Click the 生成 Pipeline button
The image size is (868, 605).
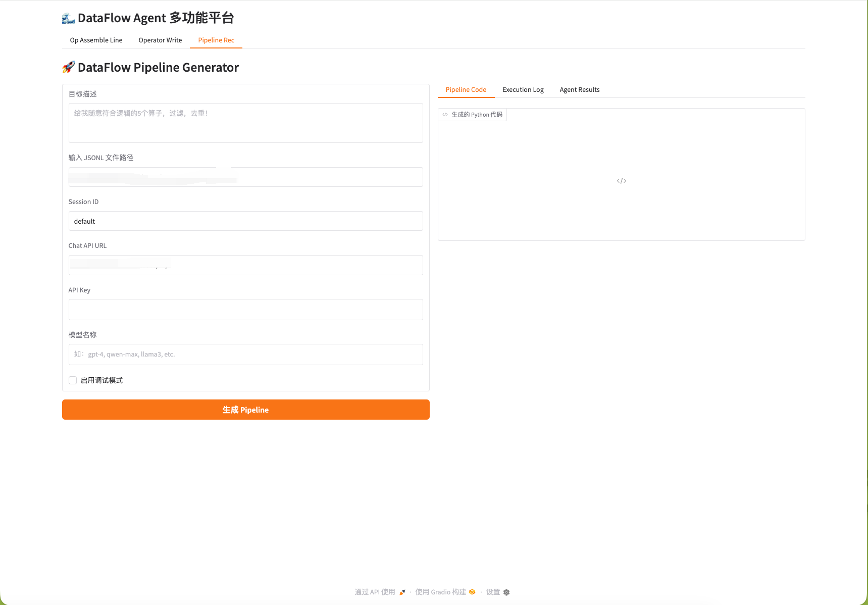[x=245, y=410]
